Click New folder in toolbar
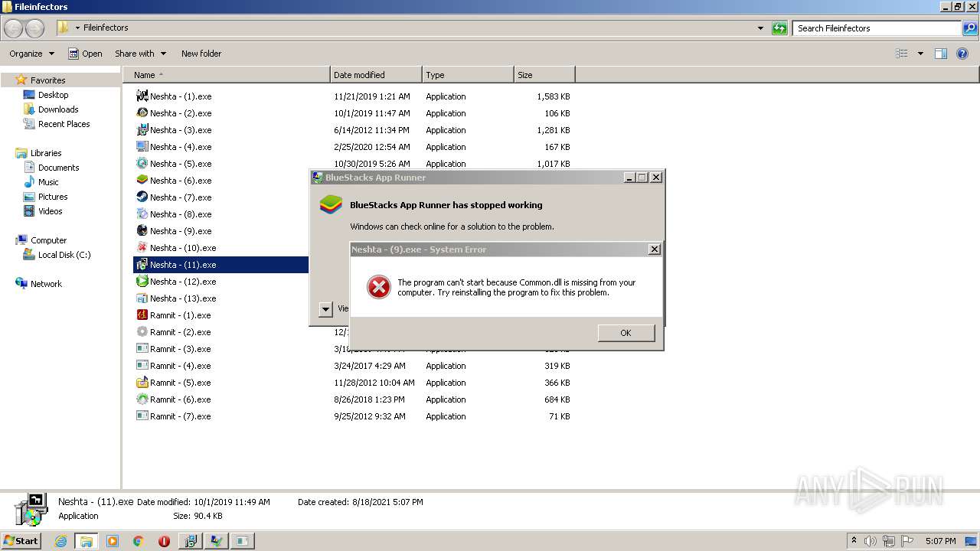Screen dimensions: 980x551 pyautogui.click(x=201, y=54)
